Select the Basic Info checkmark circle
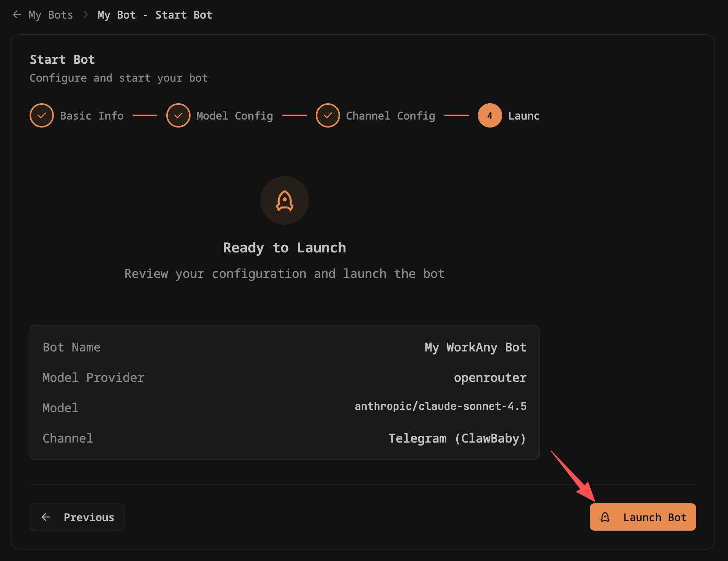 [42, 115]
